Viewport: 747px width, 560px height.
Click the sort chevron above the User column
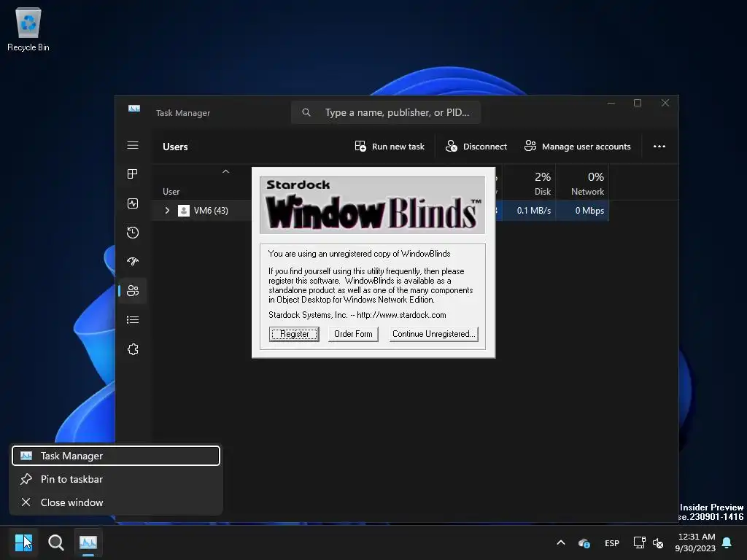[x=226, y=171]
